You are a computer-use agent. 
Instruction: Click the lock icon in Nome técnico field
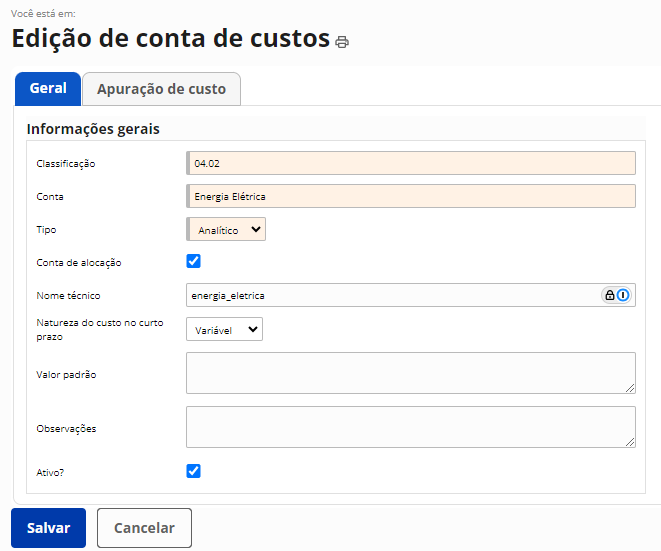tap(610, 295)
